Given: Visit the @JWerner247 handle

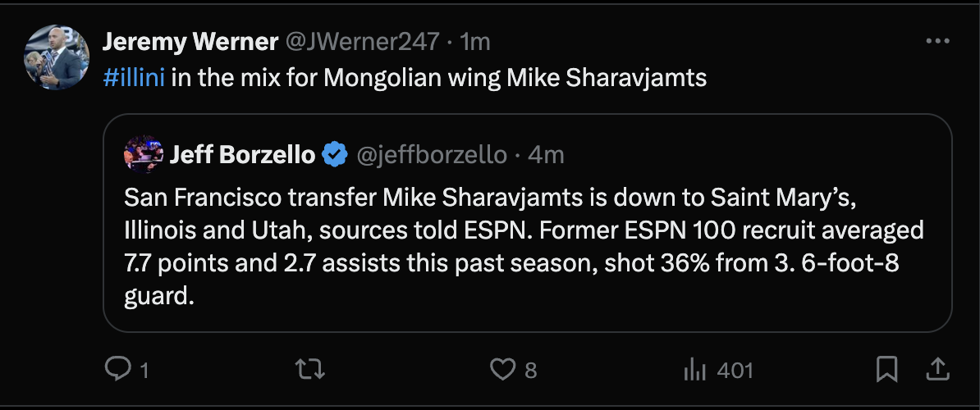Looking at the screenshot, I should pos(364,42).
